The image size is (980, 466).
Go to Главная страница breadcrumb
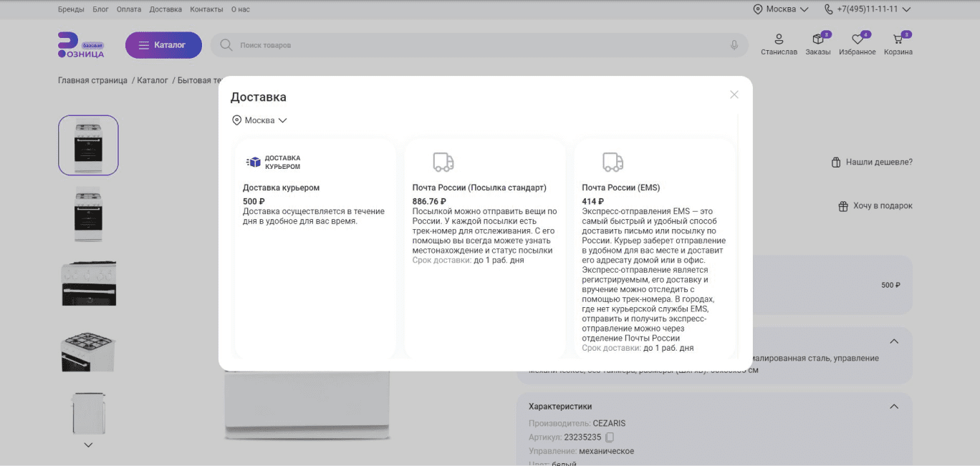(x=92, y=80)
